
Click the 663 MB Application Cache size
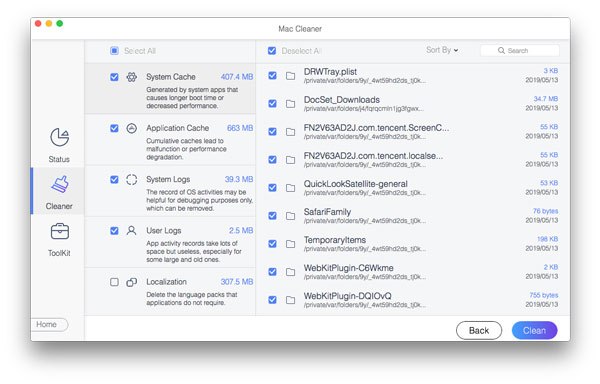coord(240,128)
